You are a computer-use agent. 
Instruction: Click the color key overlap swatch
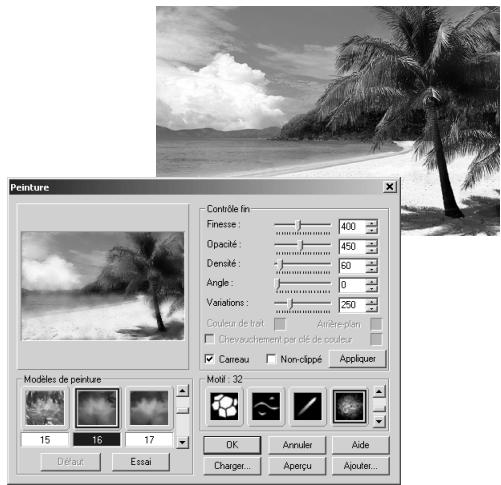tap(376, 339)
